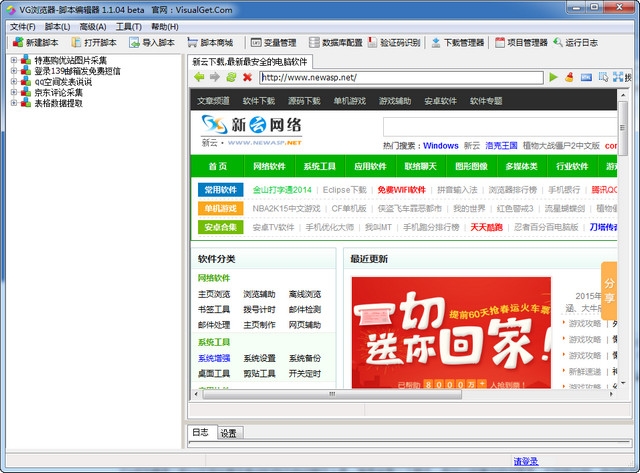Click the 主页浏览 category link

[x=214, y=294]
